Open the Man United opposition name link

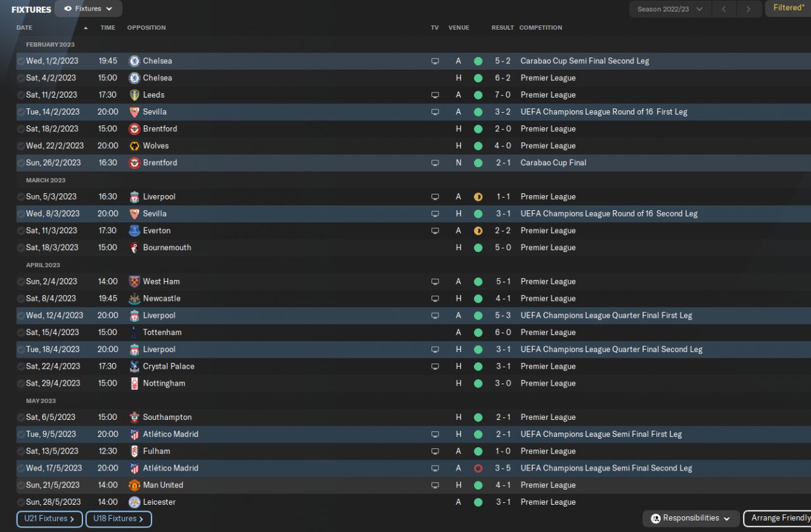tap(163, 485)
